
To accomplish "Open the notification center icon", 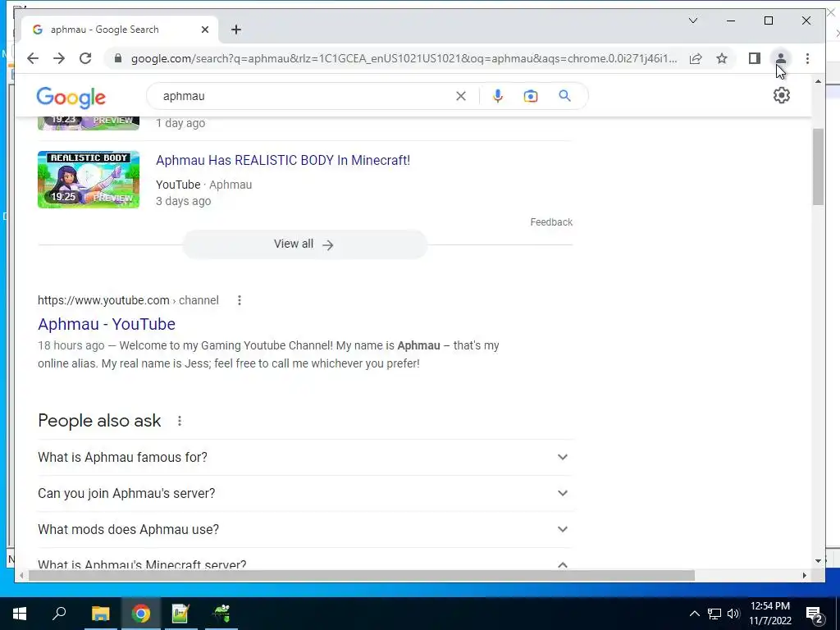I will click(814, 615).
